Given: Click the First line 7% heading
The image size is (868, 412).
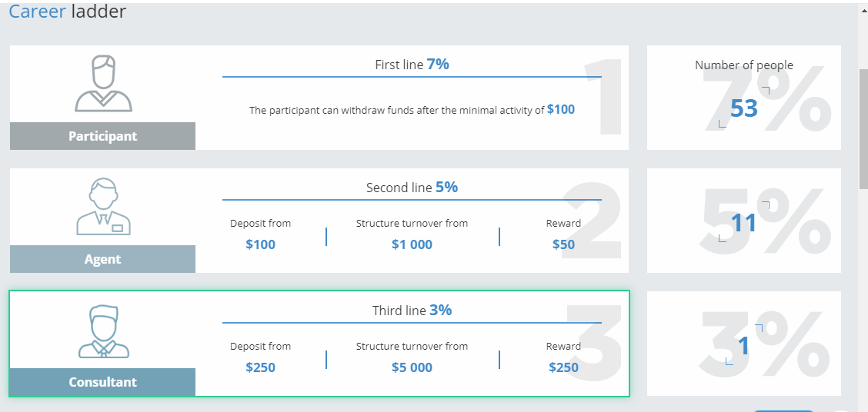Looking at the screenshot, I should 412,65.
